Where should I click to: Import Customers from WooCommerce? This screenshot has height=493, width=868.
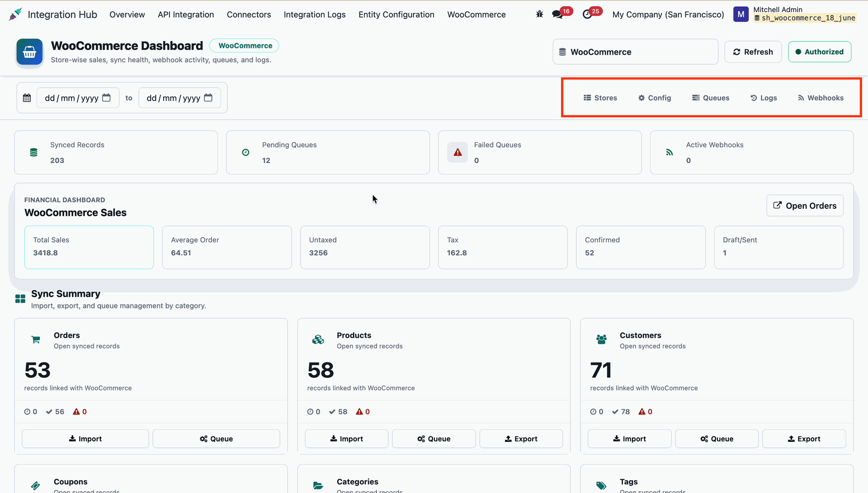pyautogui.click(x=629, y=439)
